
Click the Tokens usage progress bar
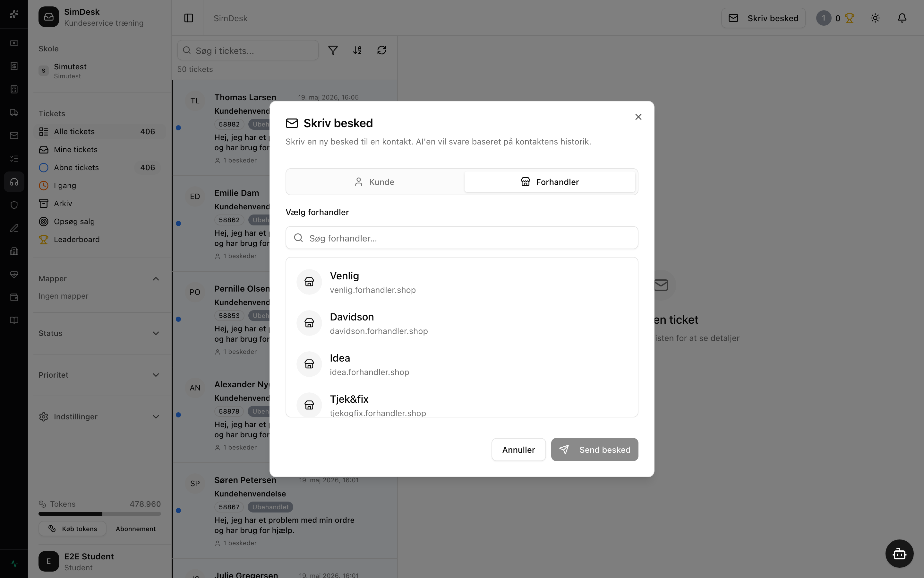100,514
